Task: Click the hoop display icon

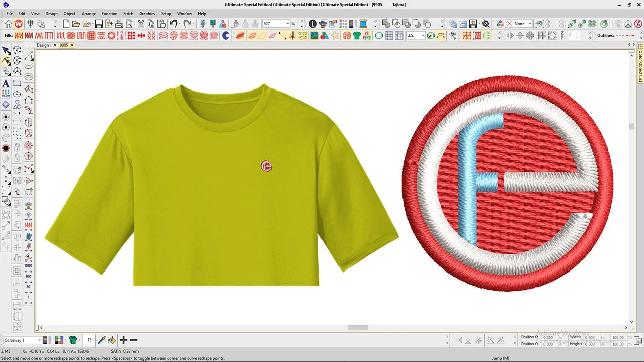Action: [378, 36]
